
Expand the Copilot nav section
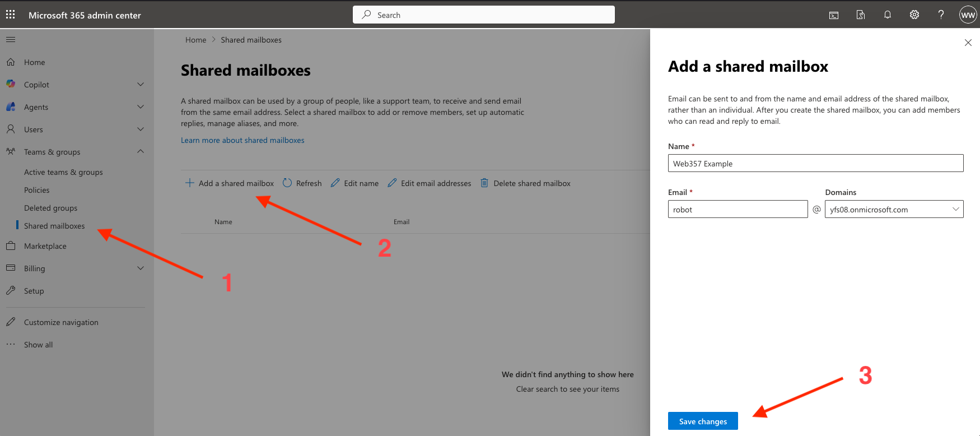tap(141, 84)
